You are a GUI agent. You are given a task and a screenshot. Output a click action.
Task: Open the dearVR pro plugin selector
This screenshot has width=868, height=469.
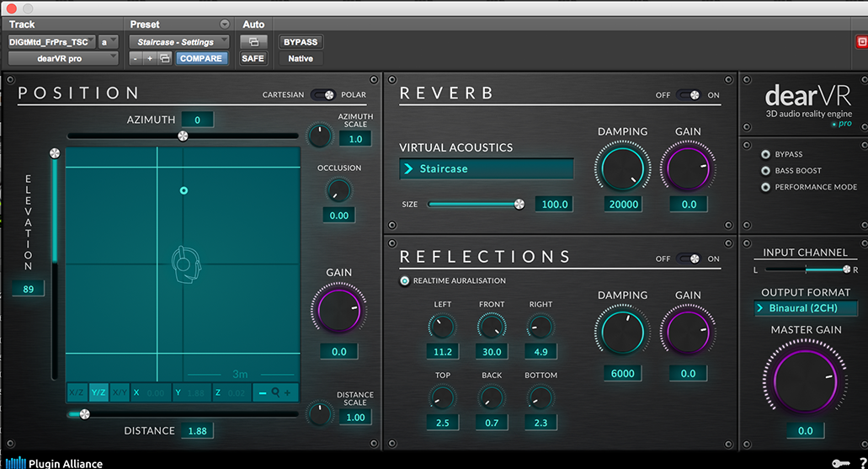click(62, 58)
